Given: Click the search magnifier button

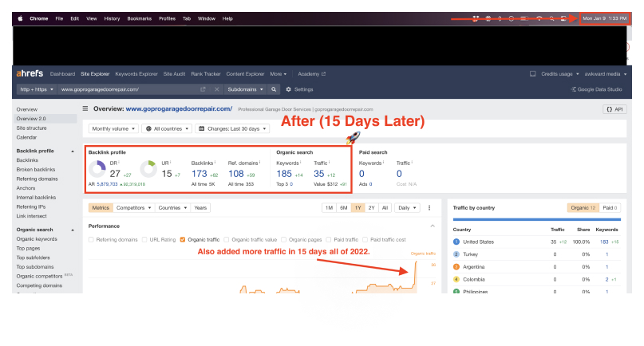Looking at the screenshot, I should pyautogui.click(x=274, y=89).
